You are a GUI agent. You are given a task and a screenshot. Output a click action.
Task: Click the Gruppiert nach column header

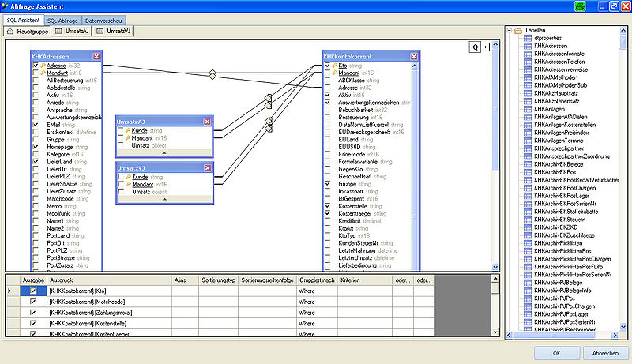(318, 280)
